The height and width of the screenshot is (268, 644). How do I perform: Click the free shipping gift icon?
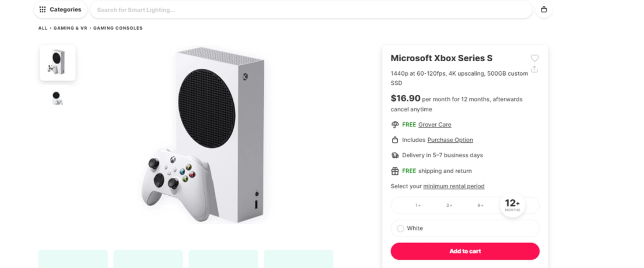(x=395, y=171)
